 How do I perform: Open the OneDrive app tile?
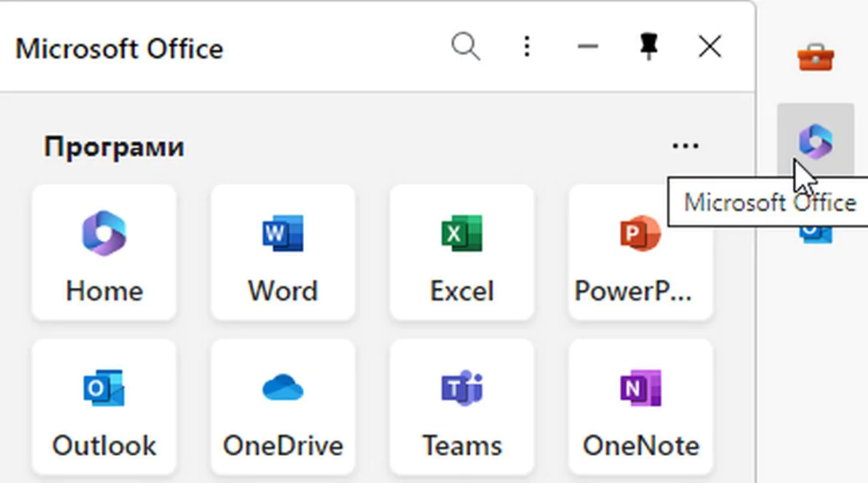coord(282,407)
